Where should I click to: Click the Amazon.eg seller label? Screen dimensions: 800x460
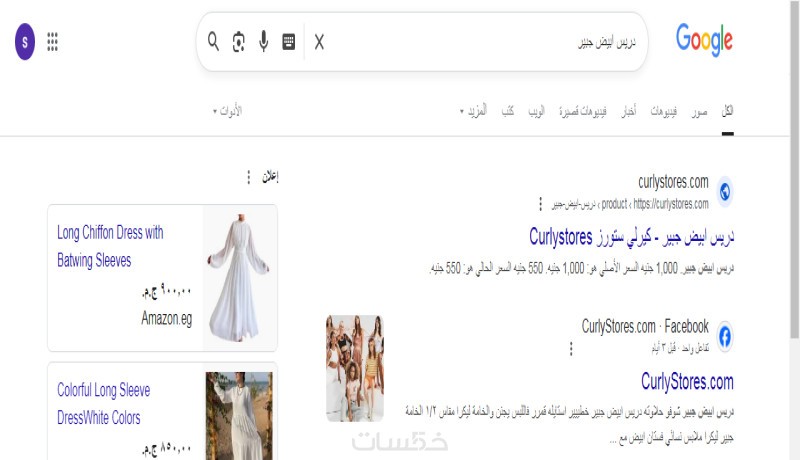coord(167,319)
